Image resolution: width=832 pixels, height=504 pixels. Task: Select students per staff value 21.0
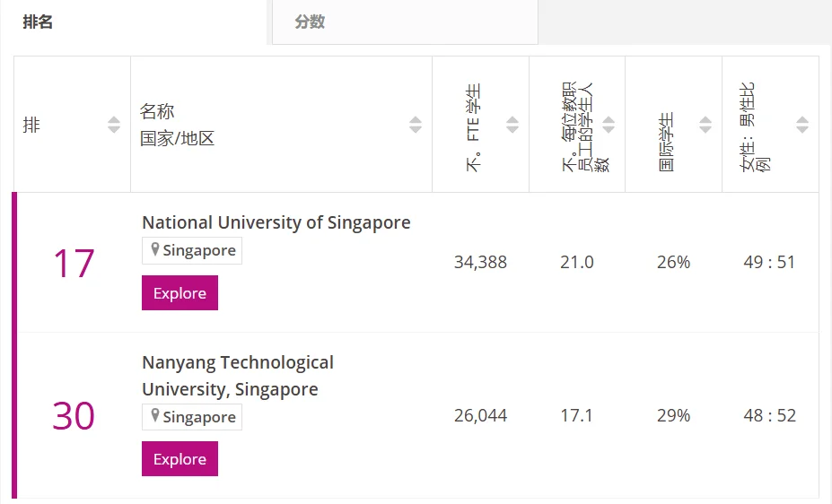pyautogui.click(x=577, y=263)
